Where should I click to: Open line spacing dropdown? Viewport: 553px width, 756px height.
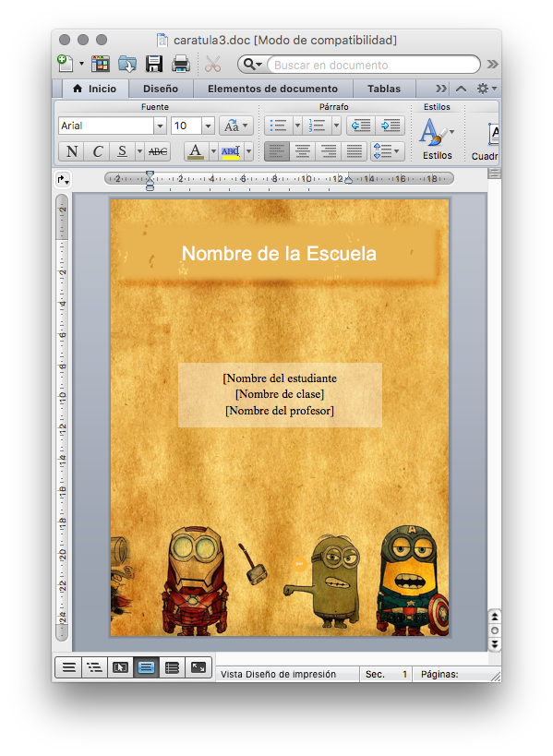click(387, 151)
